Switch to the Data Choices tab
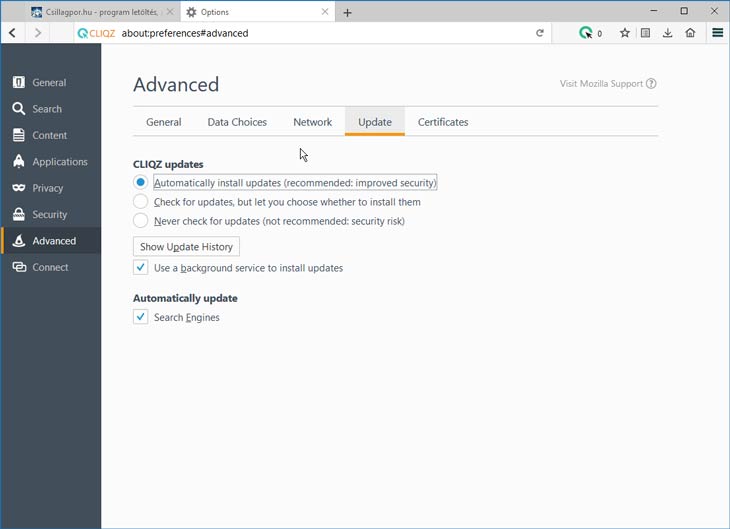This screenshot has width=730, height=529. click(x=237, y=122)
